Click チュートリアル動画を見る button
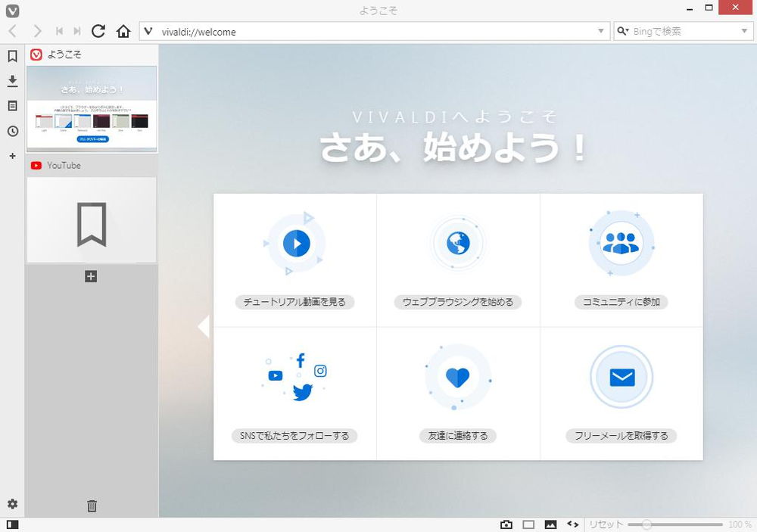Viewport: 757px width, 532px height. point(294,302)
